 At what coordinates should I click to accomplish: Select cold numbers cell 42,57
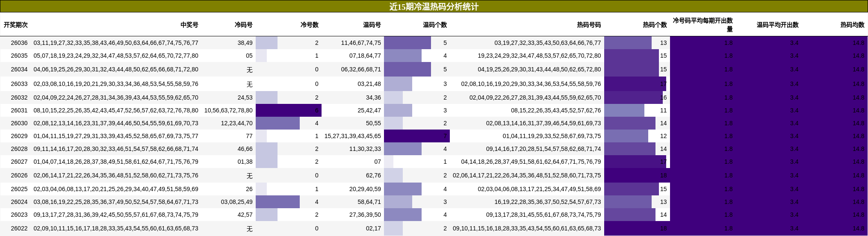(245, 215)
